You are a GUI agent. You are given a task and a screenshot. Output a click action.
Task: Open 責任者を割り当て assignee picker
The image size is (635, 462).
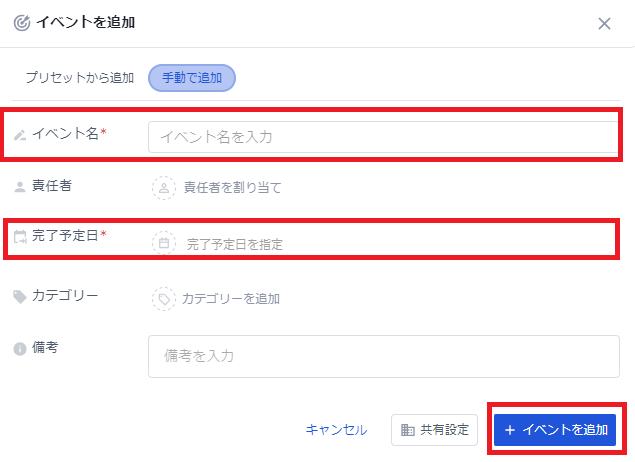[x=232, y=188]
